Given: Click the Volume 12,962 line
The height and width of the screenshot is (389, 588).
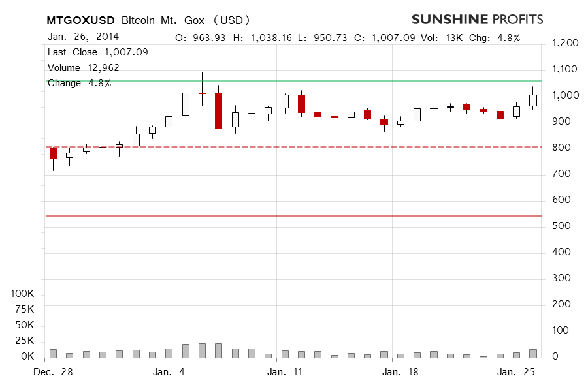Looking at the screenshot, I should tap(83, 68).
